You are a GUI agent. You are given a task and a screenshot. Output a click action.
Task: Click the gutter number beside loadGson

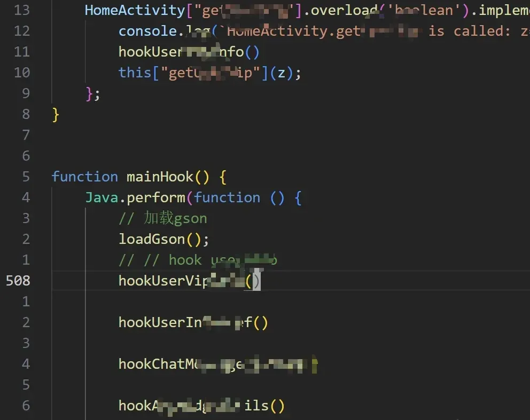point(26,240)
